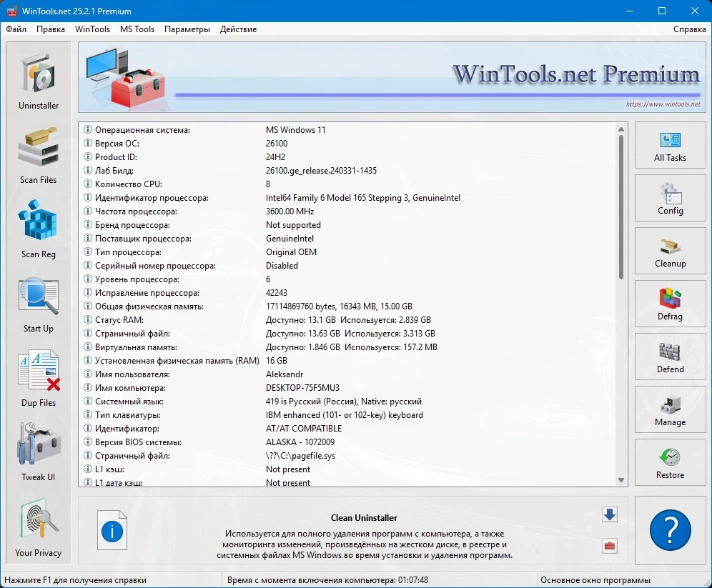Select the DESKTOP-75F5MU3 computer name value
The height and width of the screenshot is (588, 712).
[x=302, y=388]
